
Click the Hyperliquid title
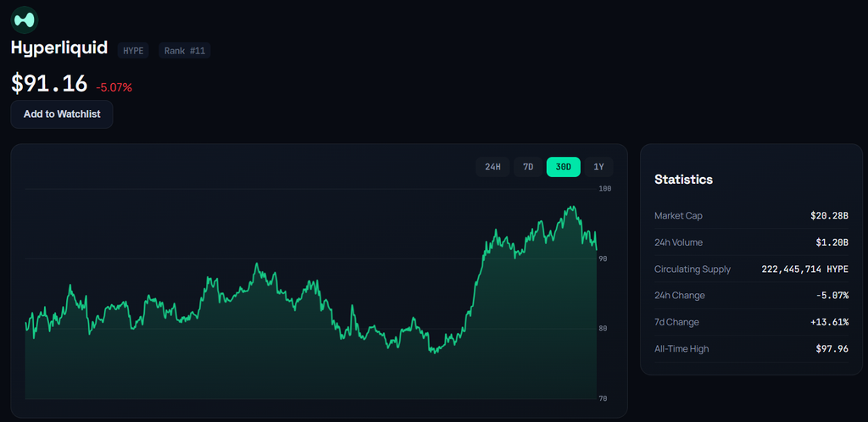coord(59,47)
